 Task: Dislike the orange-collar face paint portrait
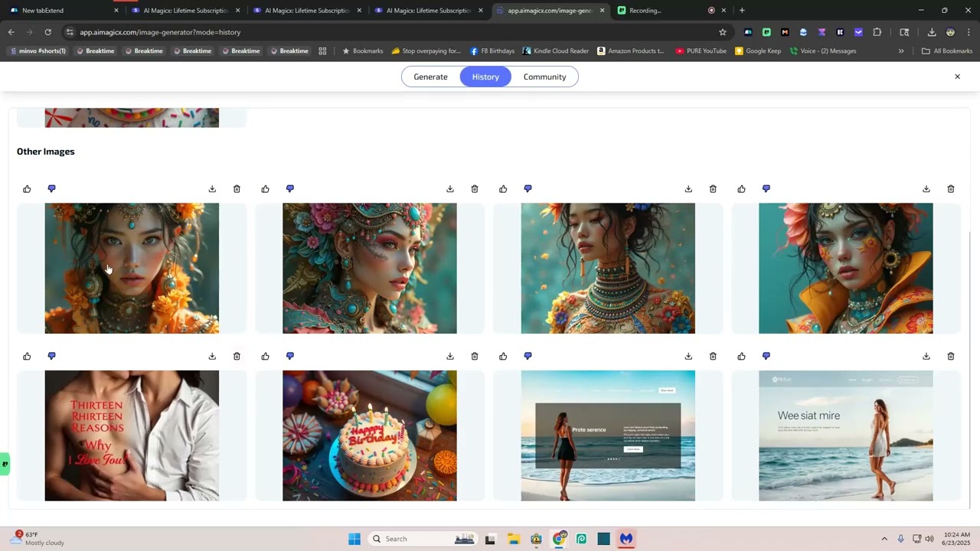click(x=766, y=189)
